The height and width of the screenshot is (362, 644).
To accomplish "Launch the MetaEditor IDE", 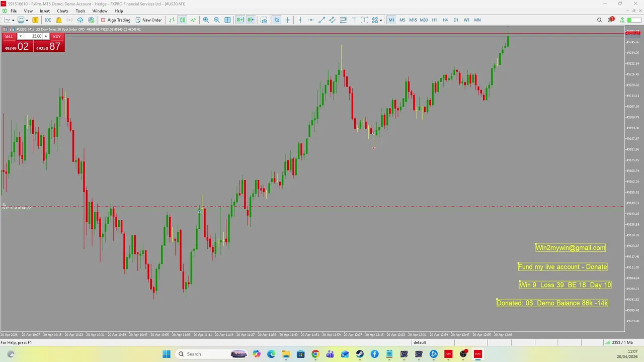I will 48,20.
